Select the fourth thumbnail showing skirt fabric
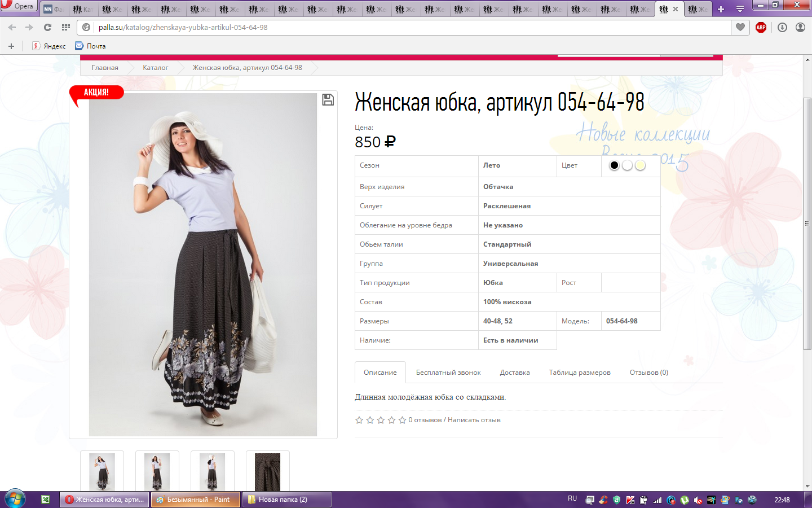812x508 pixels. click(x=267, y=471)
